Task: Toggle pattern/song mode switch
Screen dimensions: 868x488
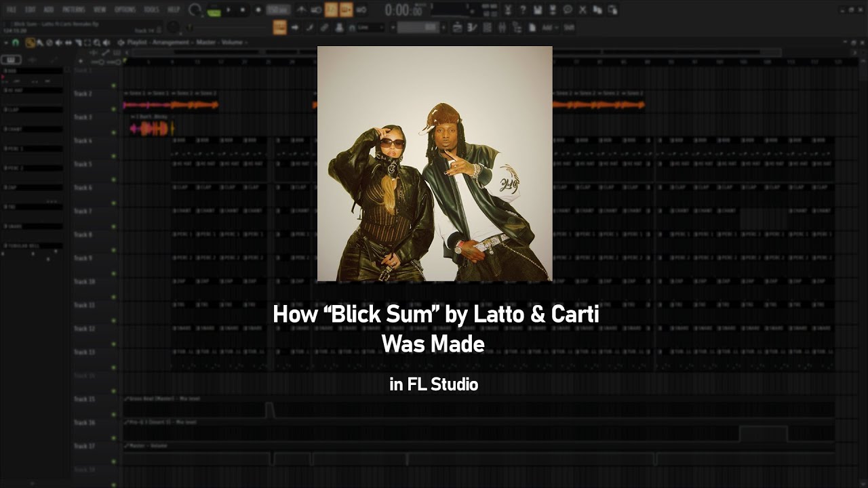Action: point(214,10)
